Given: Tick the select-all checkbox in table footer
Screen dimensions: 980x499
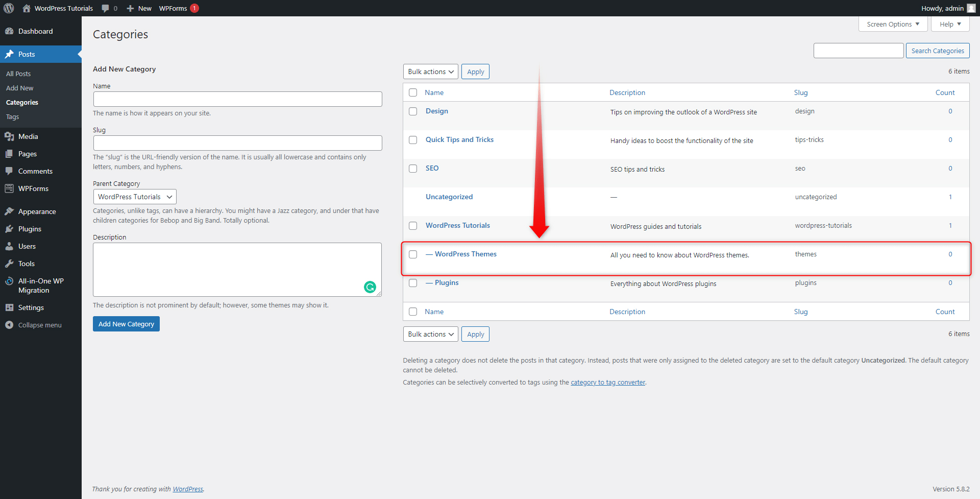Looking at the screenshot, I should click(x=413, y=312).
